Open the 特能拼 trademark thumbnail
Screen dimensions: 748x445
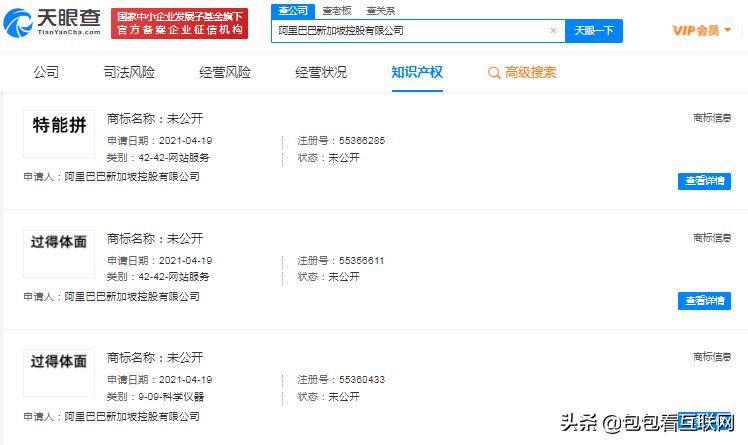59,134
